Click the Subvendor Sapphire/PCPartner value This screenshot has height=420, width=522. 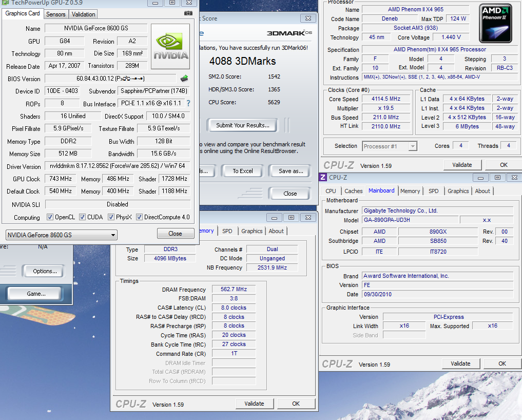click(x=154, y=91)
